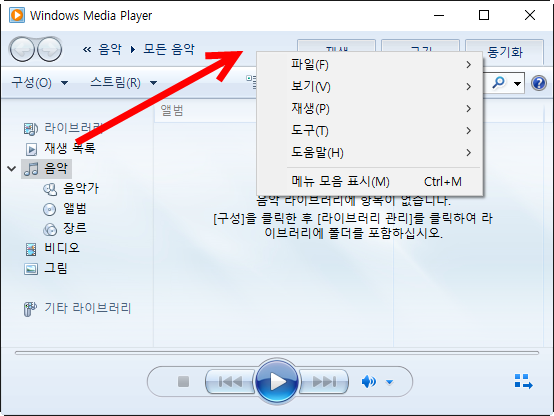Select 음악 in the navigation pane
The image size is (554, 416).
(x=55, y=169)
